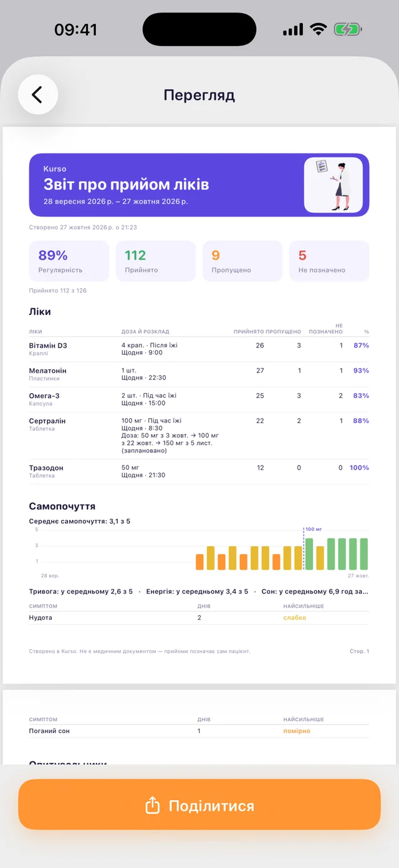Tap the Нудота symptom row
The height and width of the screenshot is (868, 399).
point(199,618)
